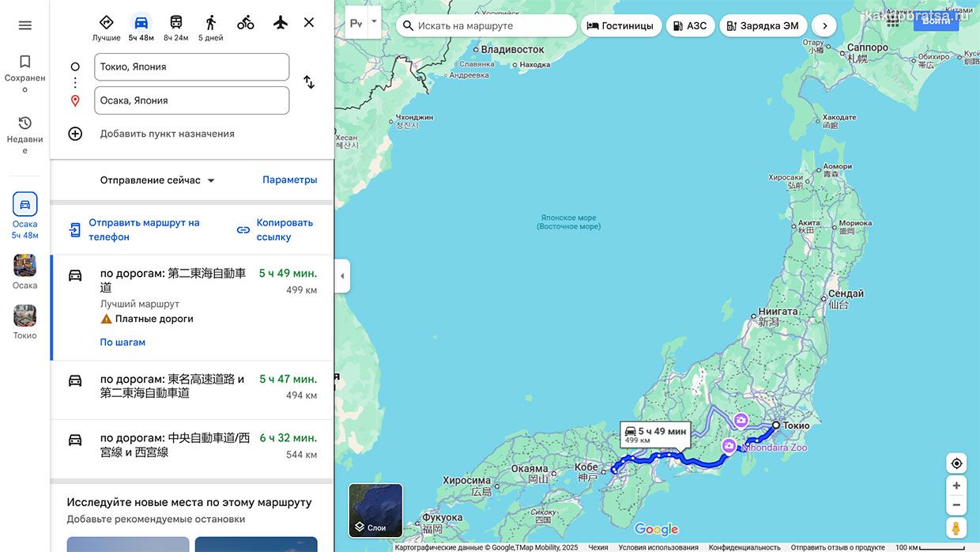Click the 5 ч 49 мин map route label
Screen dimensions: 980x552
tap(655, 434)
